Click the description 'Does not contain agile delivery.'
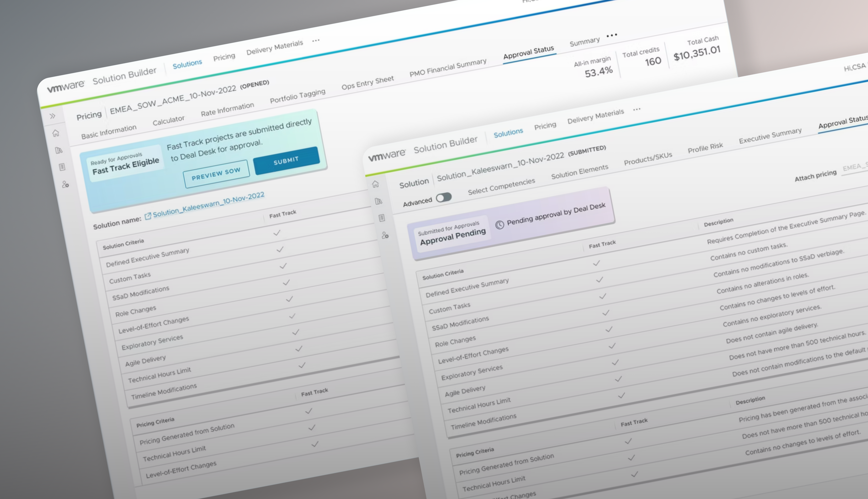Viewport: 868px width, 499px height. (x=772, y=333)
